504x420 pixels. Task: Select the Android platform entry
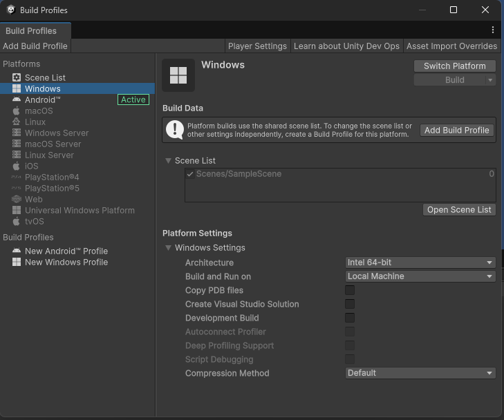point(77,99)
